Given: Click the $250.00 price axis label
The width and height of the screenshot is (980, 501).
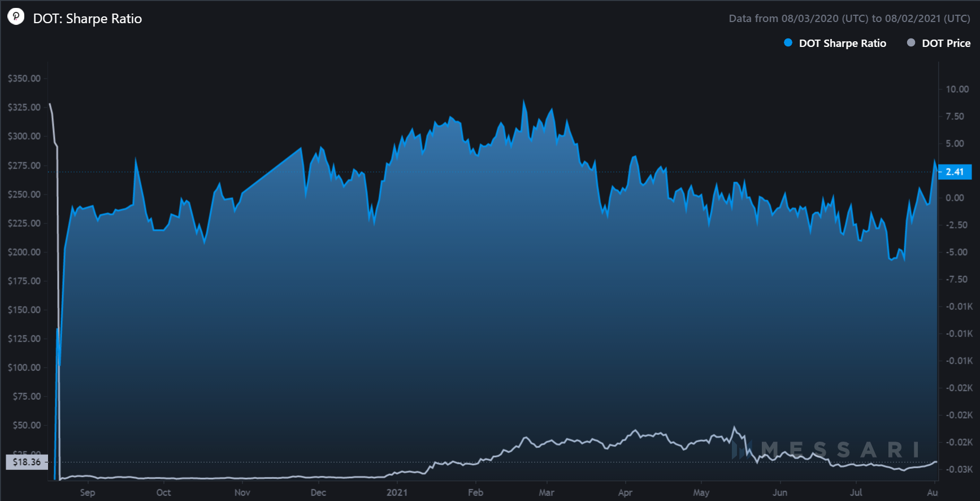Looking at the screenshot, I should tap(24, 195).
